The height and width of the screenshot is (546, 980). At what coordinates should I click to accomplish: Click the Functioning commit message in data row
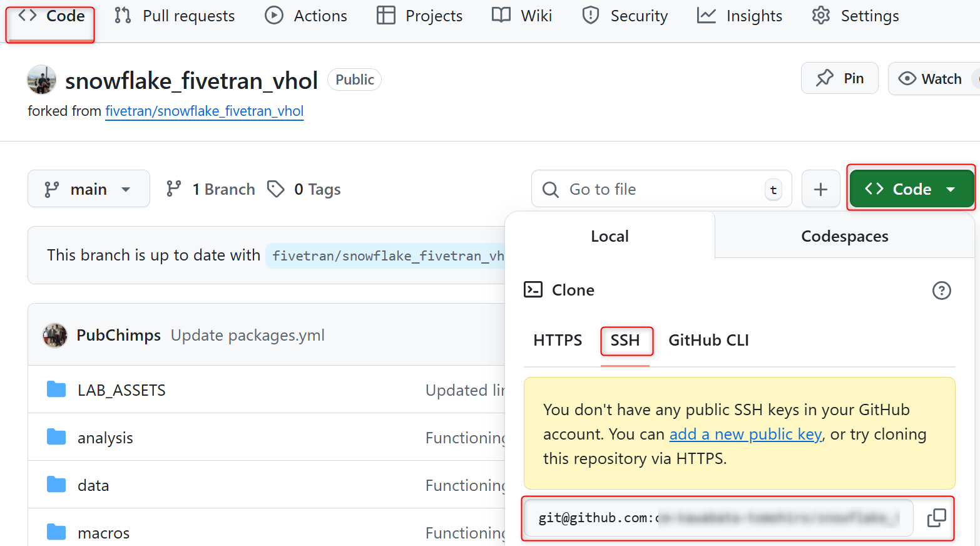465,485
